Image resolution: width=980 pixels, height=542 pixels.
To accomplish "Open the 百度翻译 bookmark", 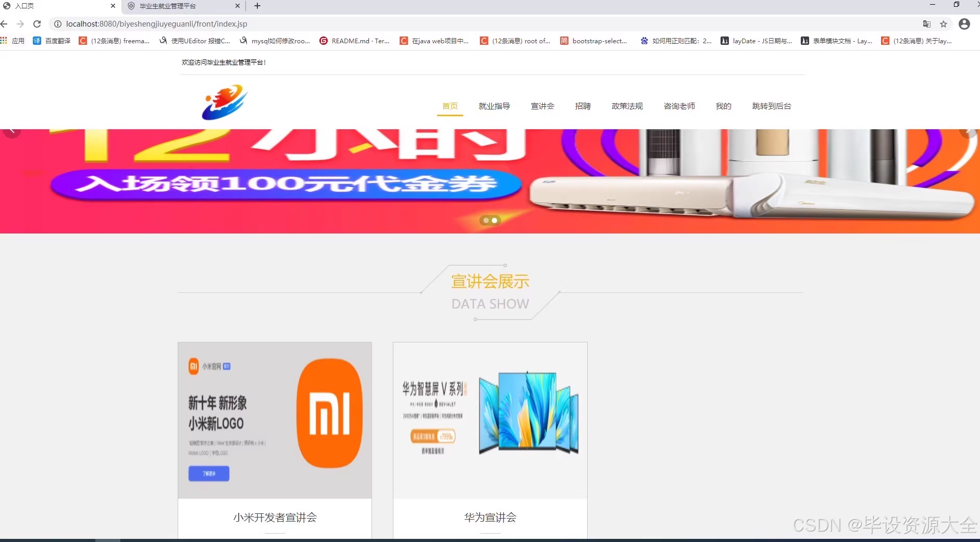I will tap(52, 41).
